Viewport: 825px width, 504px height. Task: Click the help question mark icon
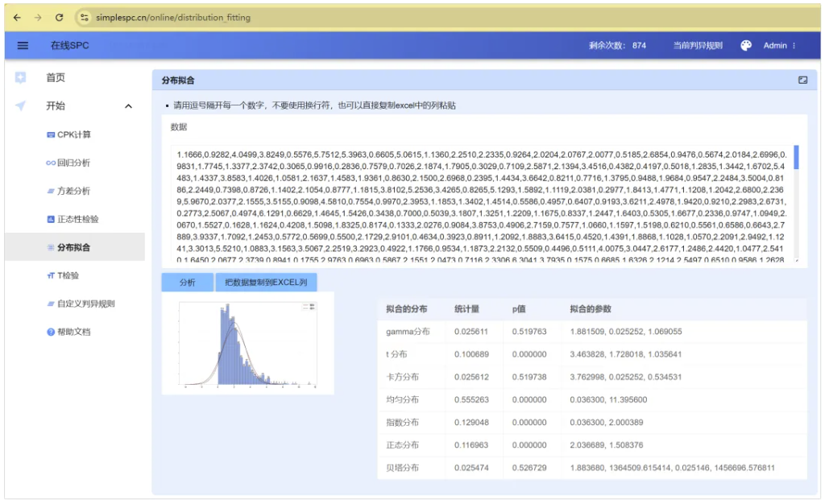pos(51,332)
